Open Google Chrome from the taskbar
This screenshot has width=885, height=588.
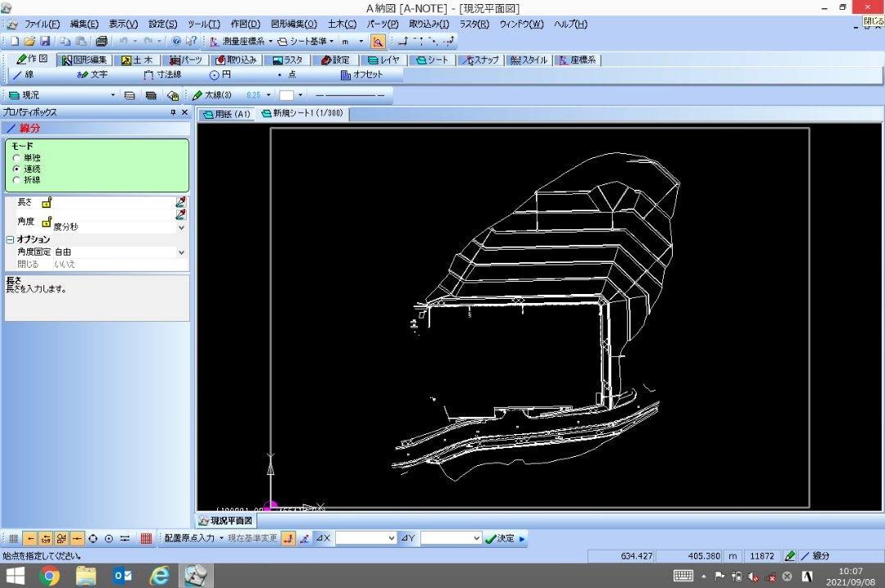(49, 576)
